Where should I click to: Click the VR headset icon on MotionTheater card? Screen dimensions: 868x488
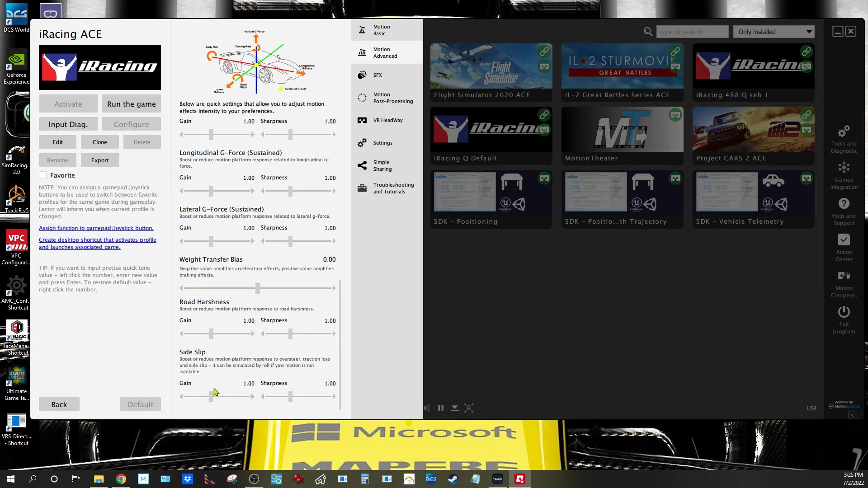pyautogui.click(x=675, y=115)
